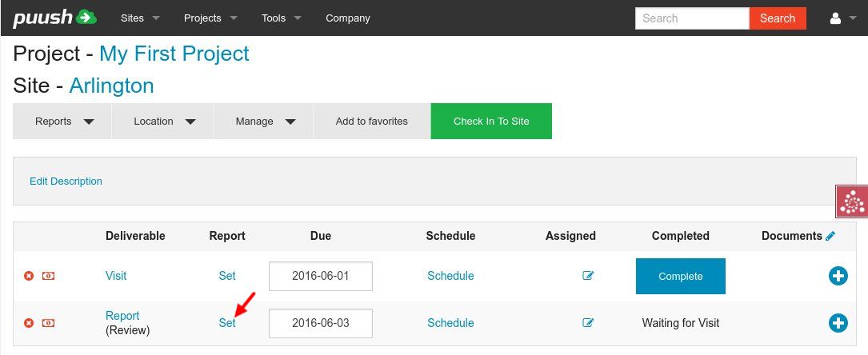Open the Edit Description link
The width and height of the screenshot is (868, 355).
pos(66,181)
